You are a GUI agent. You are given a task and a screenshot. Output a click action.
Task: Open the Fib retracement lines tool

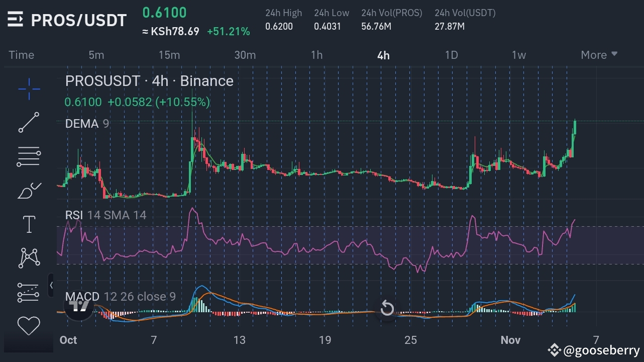point(29,156)
